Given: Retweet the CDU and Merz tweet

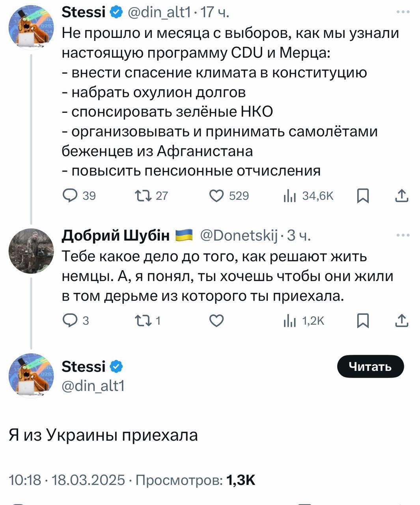Looking at the screenshot, I should click(141, 196).
